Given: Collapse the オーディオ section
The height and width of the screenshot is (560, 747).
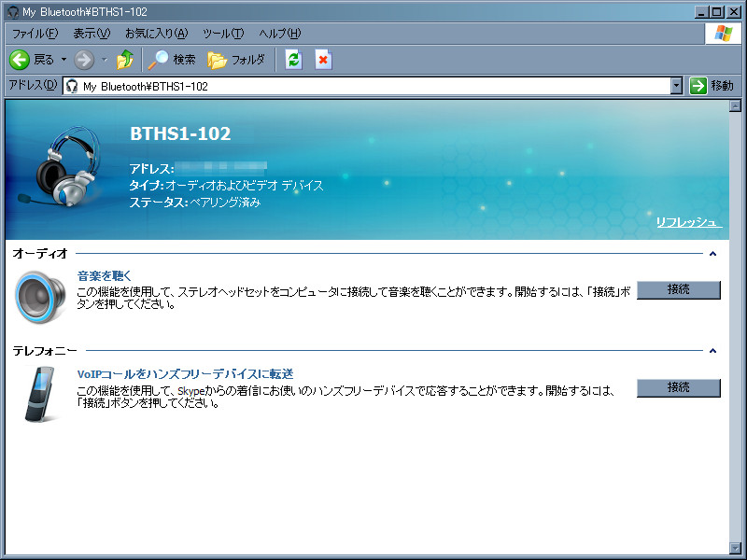Looking at the screenshot, I should (x=712, y=254).
